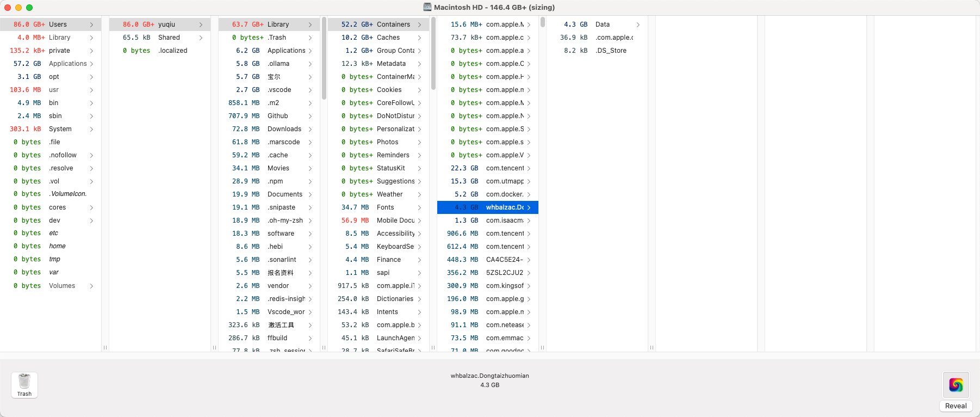Select the .m2 858.1 MB row

tap(269, 103)
